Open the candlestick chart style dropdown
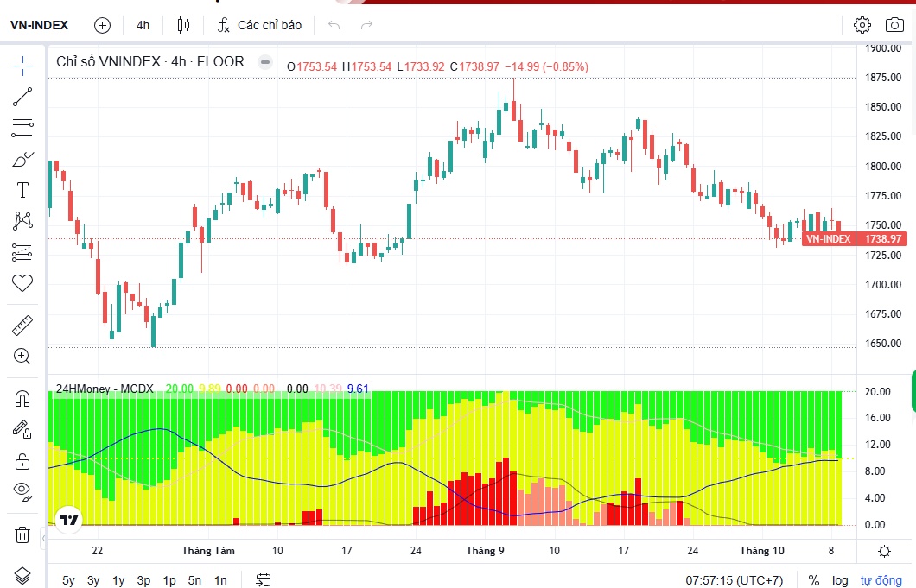 [x=183, y=25]
